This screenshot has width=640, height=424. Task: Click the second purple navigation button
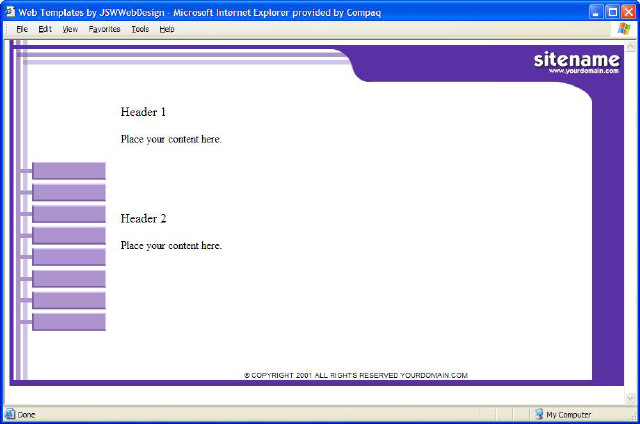click(68, 192)
